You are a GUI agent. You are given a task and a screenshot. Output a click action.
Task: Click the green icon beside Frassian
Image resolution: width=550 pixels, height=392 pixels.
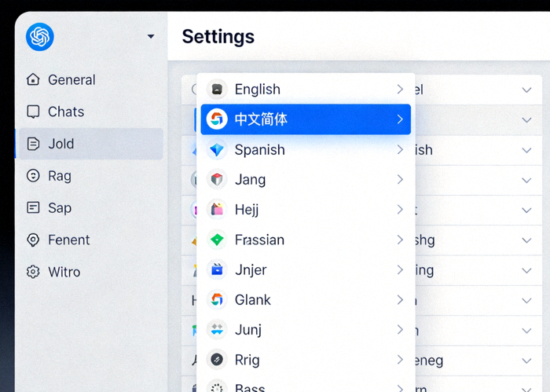217,240
